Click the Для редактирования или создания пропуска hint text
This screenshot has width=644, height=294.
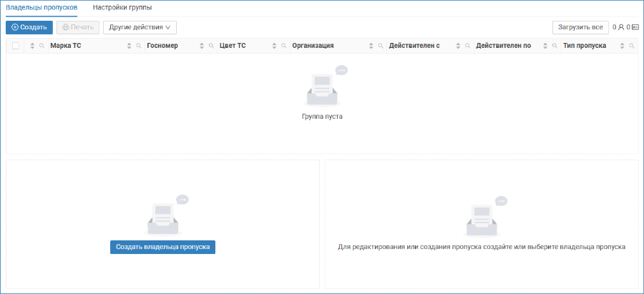pos(482,248)
